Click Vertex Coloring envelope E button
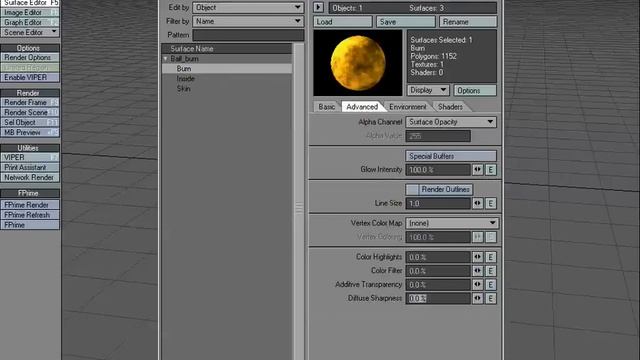Viewport: 640px width, 360px height. (x=491, y=237)
